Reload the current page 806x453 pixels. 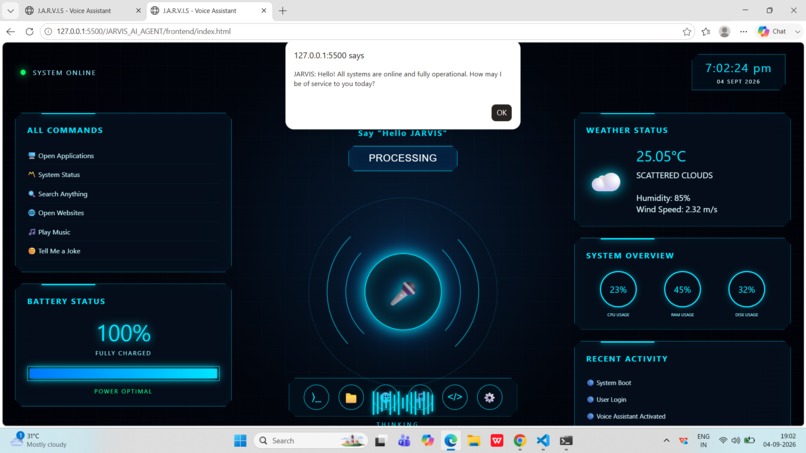[x=29, y=31]
